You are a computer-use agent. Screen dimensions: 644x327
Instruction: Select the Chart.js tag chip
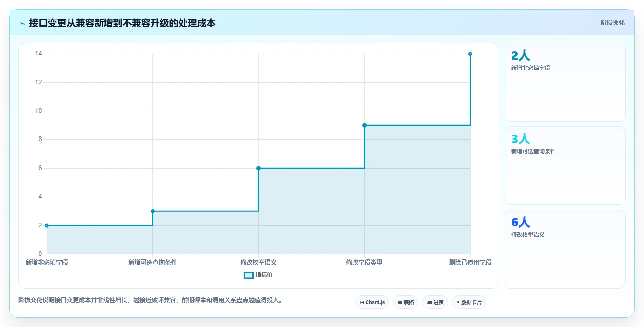tap(372, 302)
